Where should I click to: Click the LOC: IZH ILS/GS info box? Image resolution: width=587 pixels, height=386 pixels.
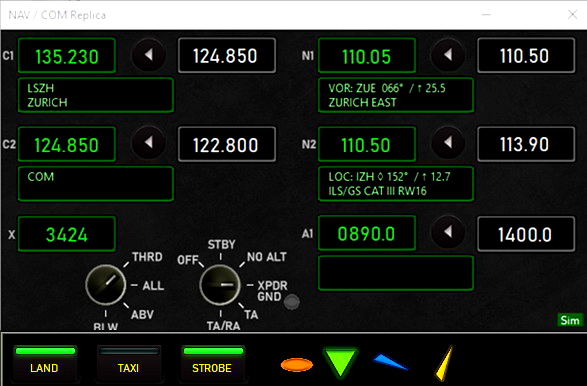point(396,184)
